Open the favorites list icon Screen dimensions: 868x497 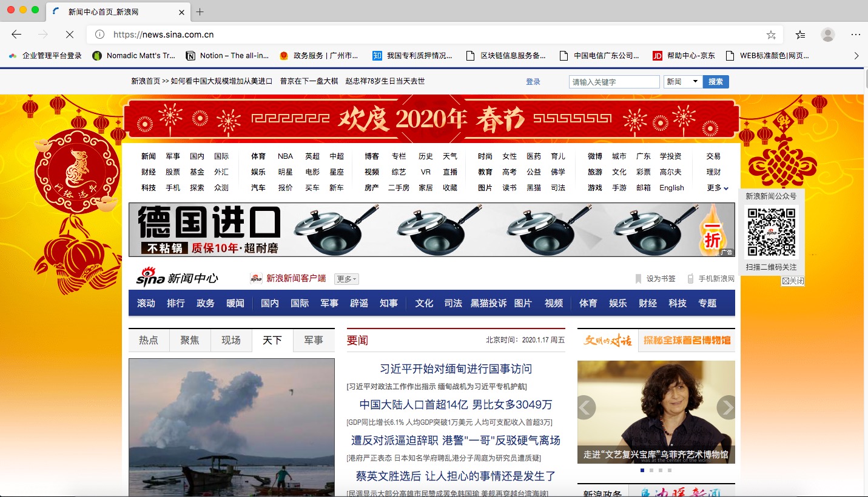click(801, 35)
